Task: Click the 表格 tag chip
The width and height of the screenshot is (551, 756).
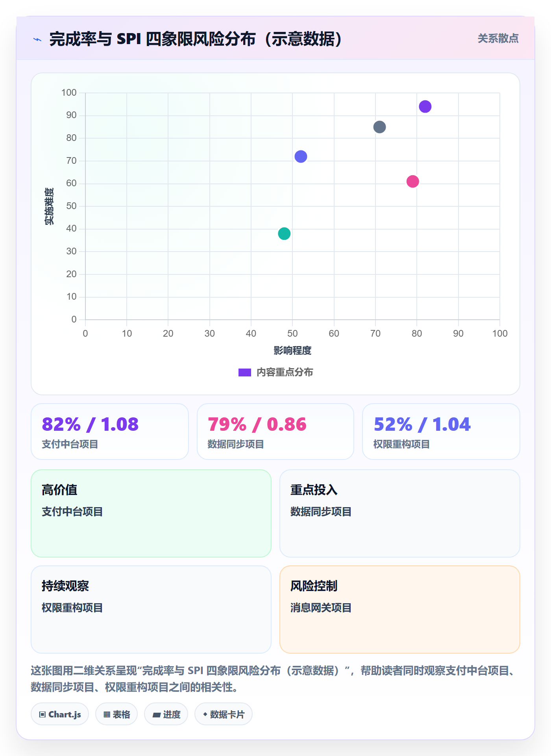Action: (x=116, y=714)
